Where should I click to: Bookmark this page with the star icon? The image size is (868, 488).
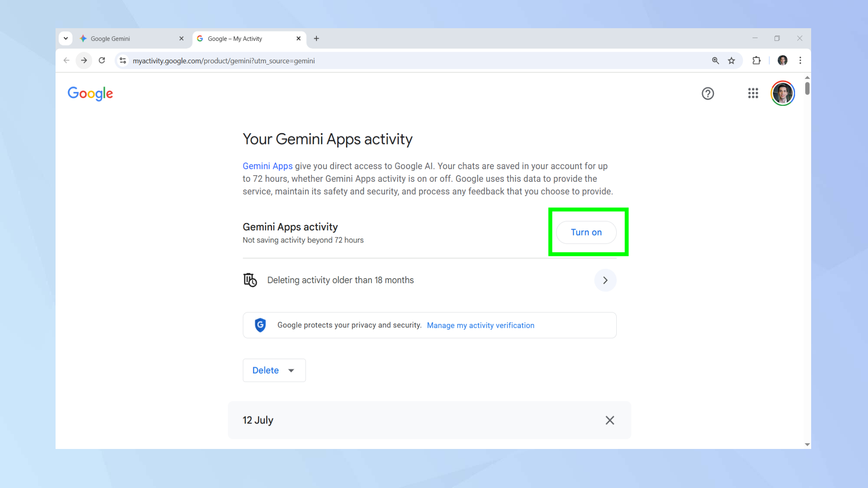coord(731,61)
